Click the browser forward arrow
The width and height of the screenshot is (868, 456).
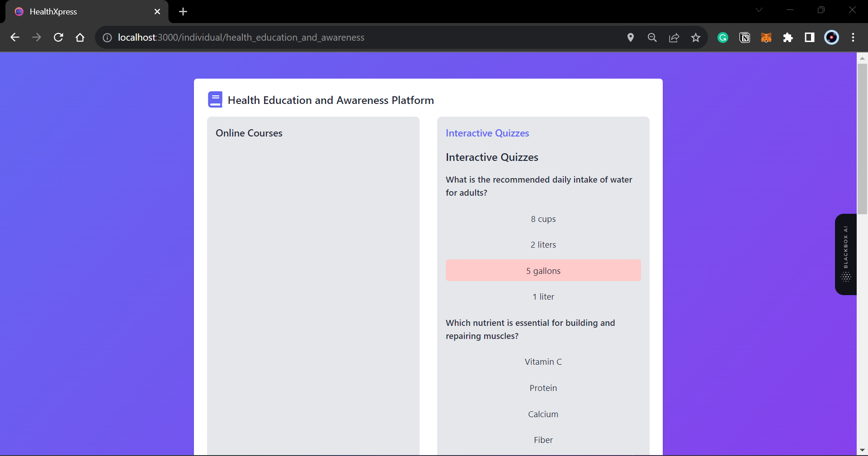pos(37,38)
